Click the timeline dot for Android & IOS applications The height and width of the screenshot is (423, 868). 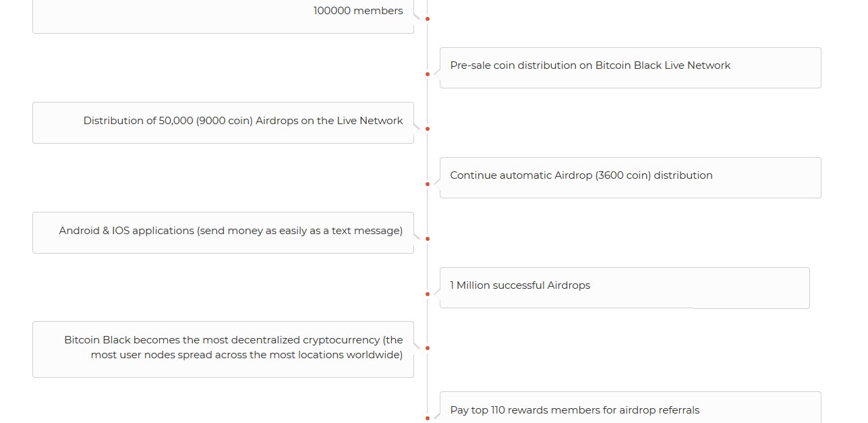(x=428, y=239)
